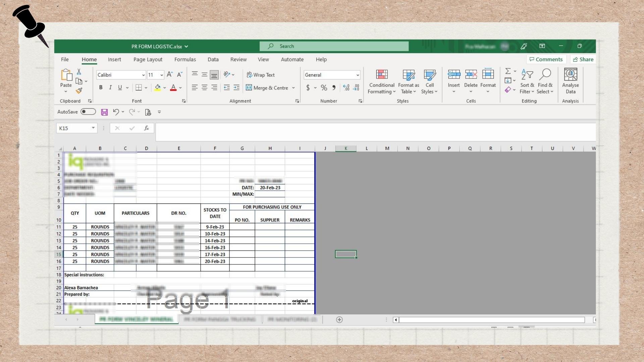Toggle Wrap Text on the selected cell
The image size is (644, 362).
pyautogui.click(x=261, y=75)
